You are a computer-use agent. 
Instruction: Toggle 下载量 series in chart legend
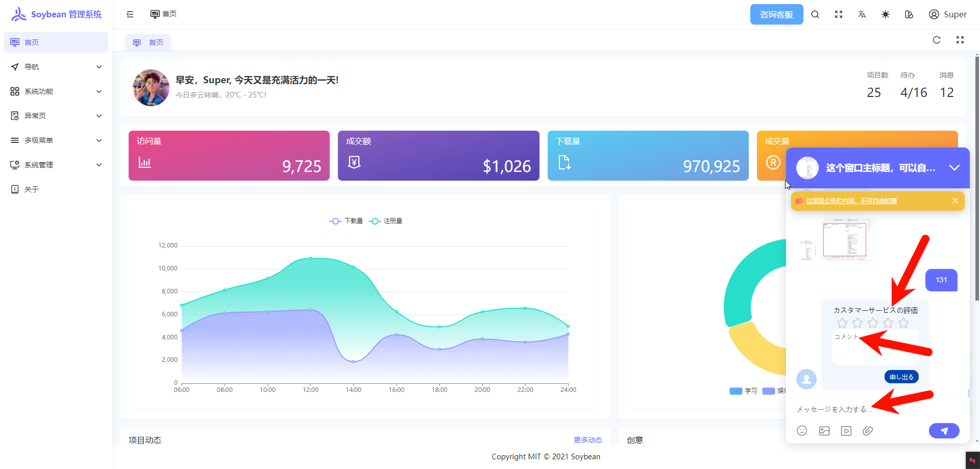click(347, 221)
